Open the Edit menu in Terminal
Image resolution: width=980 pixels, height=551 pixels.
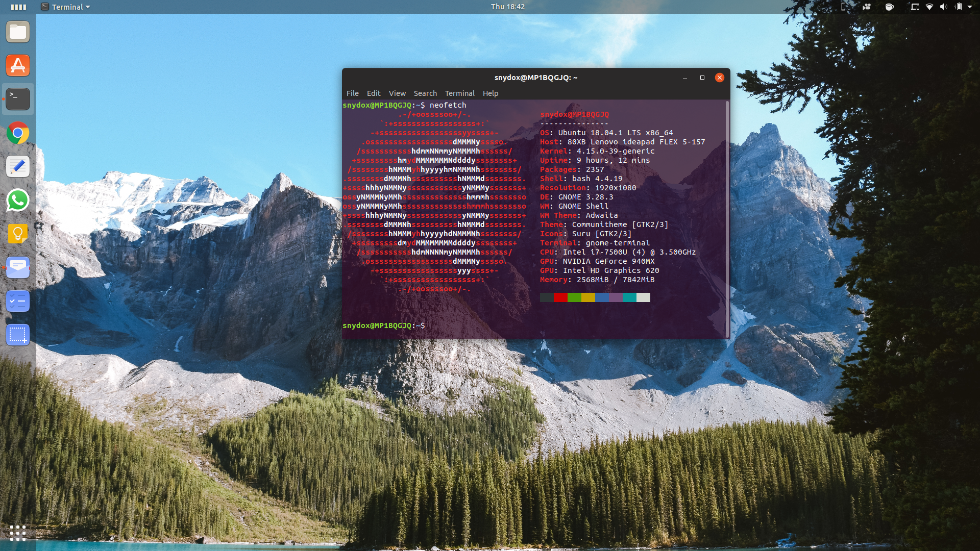coord(374,93)
